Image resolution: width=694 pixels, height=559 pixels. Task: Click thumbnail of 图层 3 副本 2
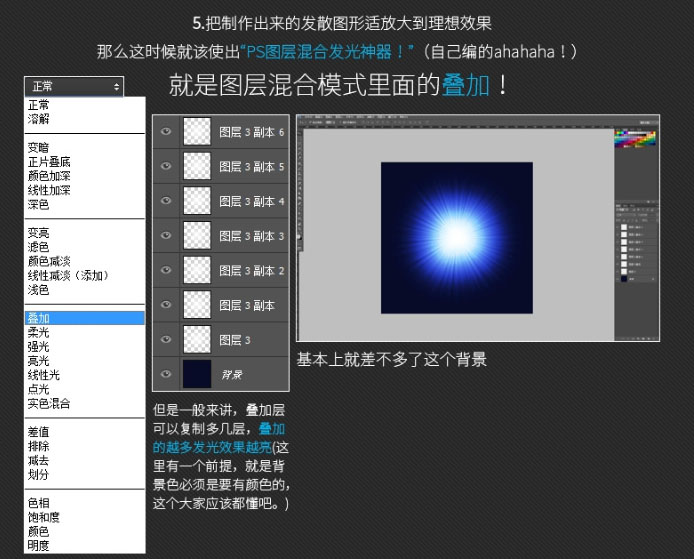click(197, 270)
